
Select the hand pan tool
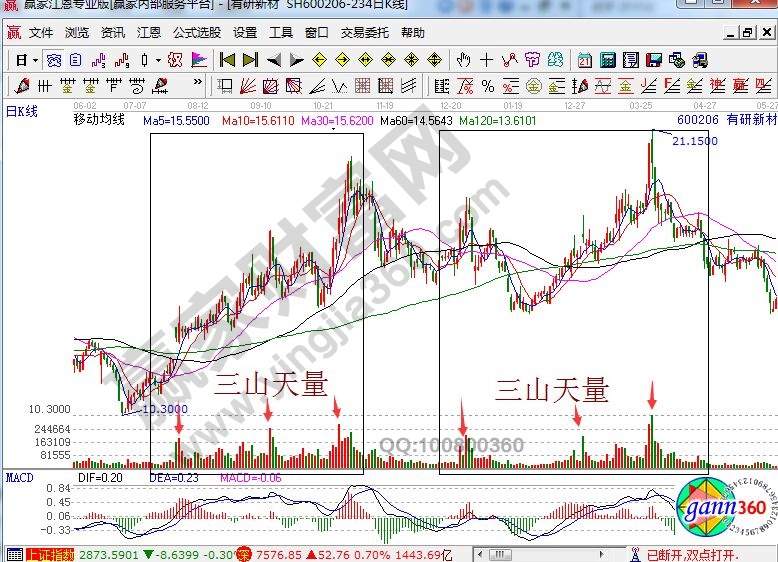click(x=464, y=60)
